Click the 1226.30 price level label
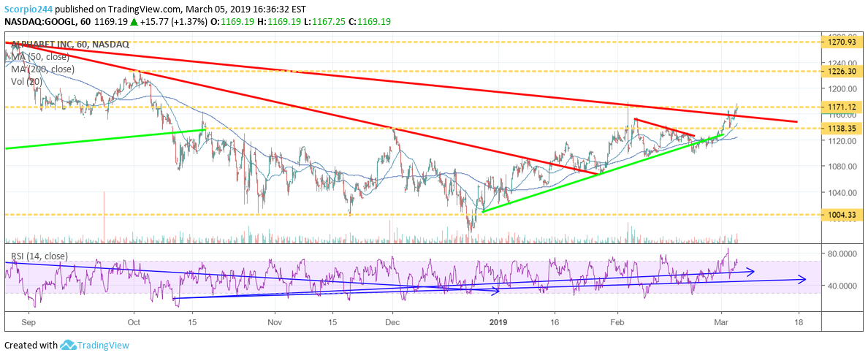868x358 pixels. [838, 72]
